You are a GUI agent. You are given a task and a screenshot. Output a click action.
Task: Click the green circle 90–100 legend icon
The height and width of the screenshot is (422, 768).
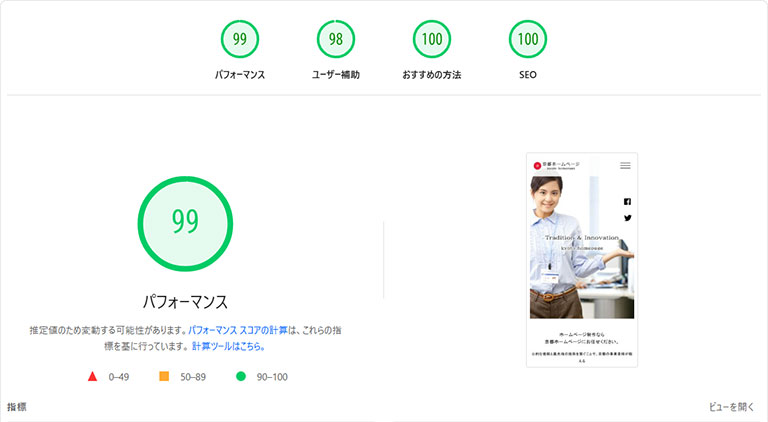click(x=240, y=376)
